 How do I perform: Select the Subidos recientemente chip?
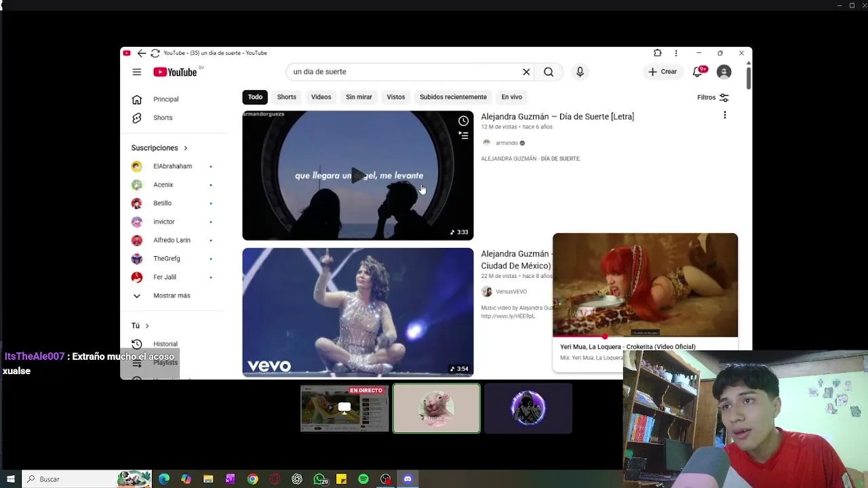click(x=453, y=97)
